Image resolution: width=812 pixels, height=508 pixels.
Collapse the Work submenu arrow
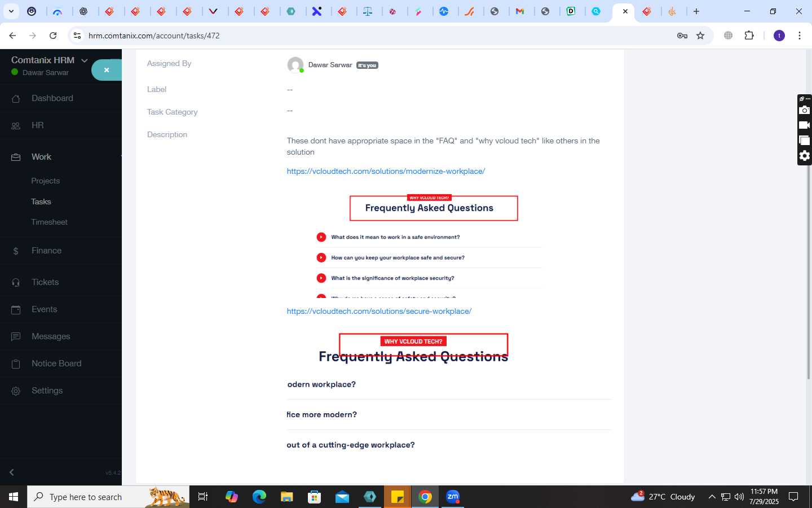click(121, 157)
